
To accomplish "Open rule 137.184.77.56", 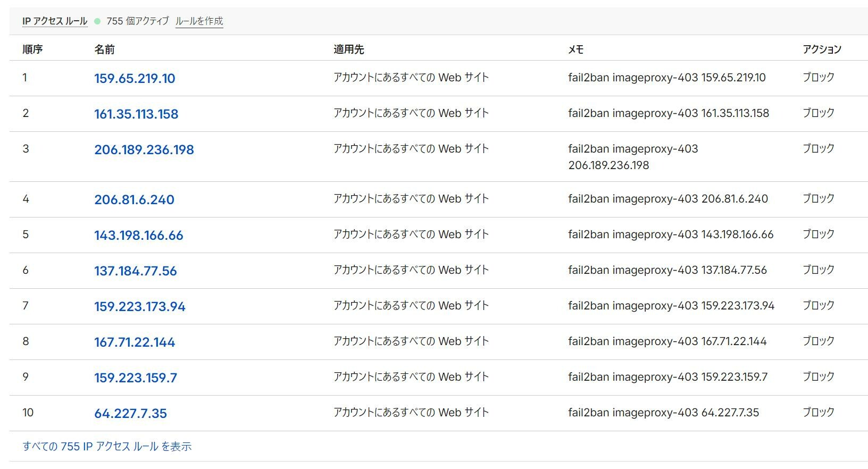I will 136,271.
